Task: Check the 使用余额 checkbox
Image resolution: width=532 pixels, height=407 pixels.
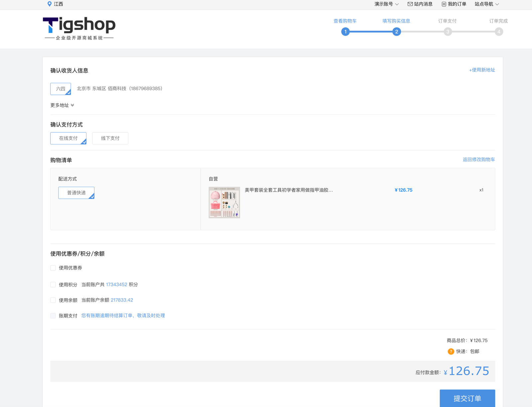Action: (53, 300)
